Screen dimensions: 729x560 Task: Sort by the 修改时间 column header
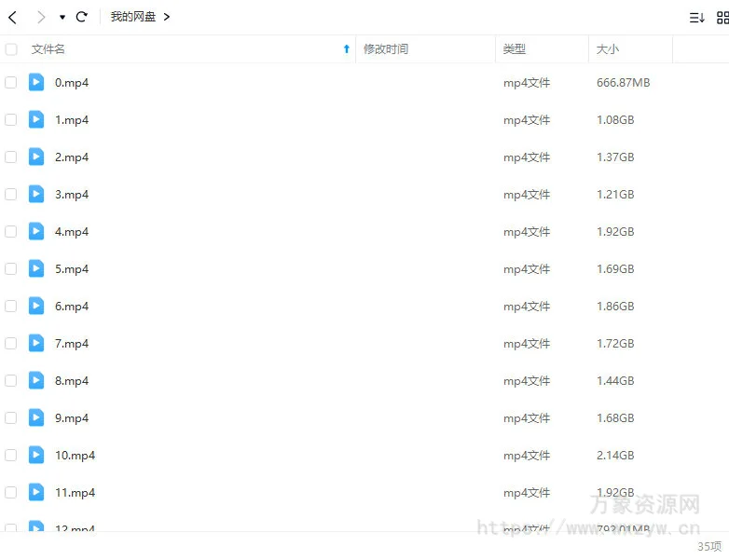coord(385,49)
